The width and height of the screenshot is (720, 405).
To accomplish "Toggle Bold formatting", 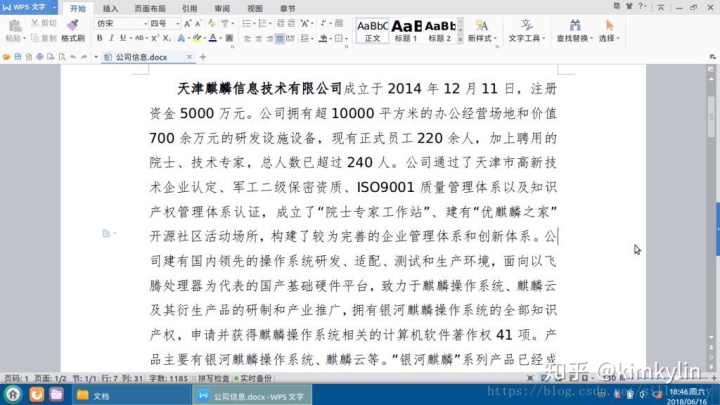I will 100,38.
